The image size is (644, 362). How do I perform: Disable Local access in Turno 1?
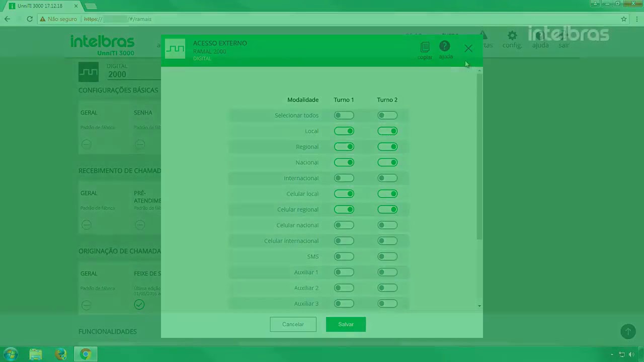coord(344,131)
